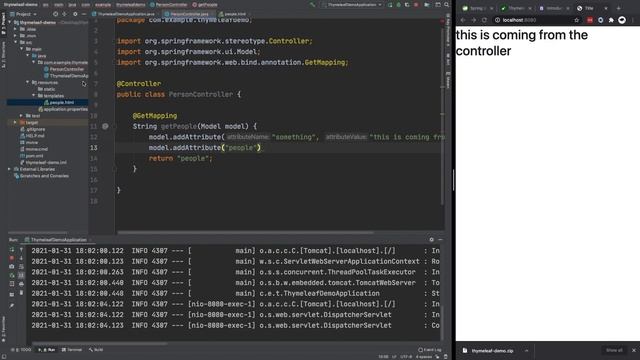This screenshot has width=640, height=360.
Task: Click Show all downloads button
Action: 614,350
